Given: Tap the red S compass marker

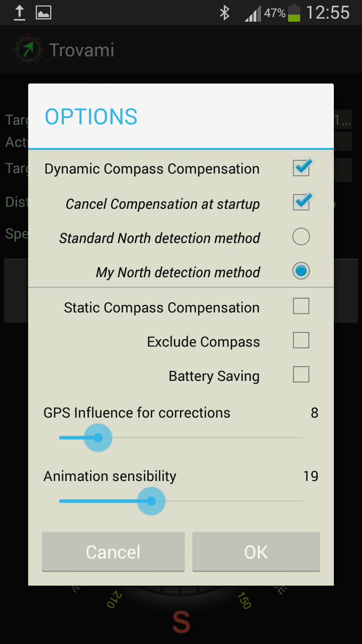Looking at the screenshot, I should pos(181,622).
